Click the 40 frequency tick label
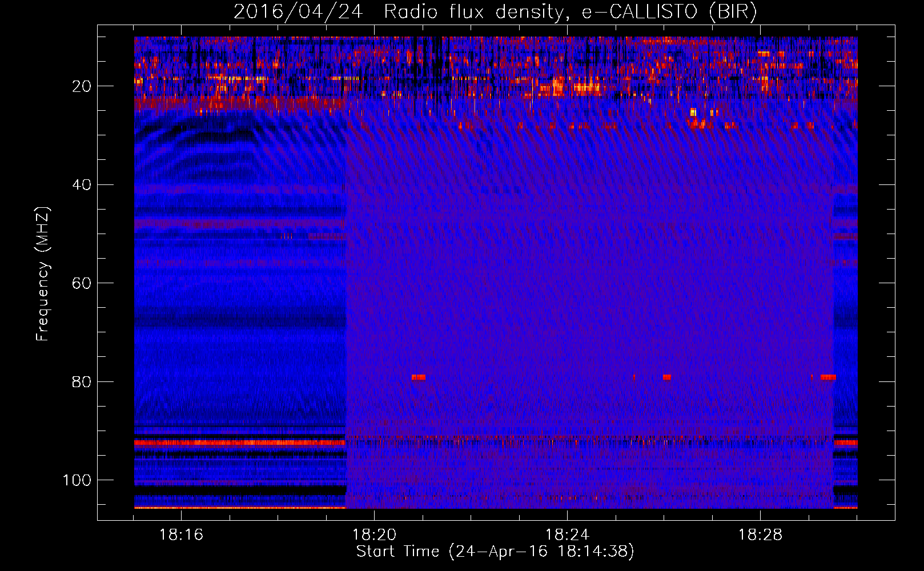Viewport: 924px width, 571px height. [82, 185]
